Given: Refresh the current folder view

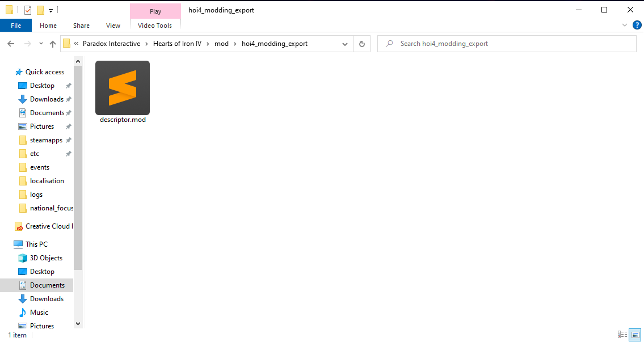Looking at the screenshot, I should [x=361, y=44].
